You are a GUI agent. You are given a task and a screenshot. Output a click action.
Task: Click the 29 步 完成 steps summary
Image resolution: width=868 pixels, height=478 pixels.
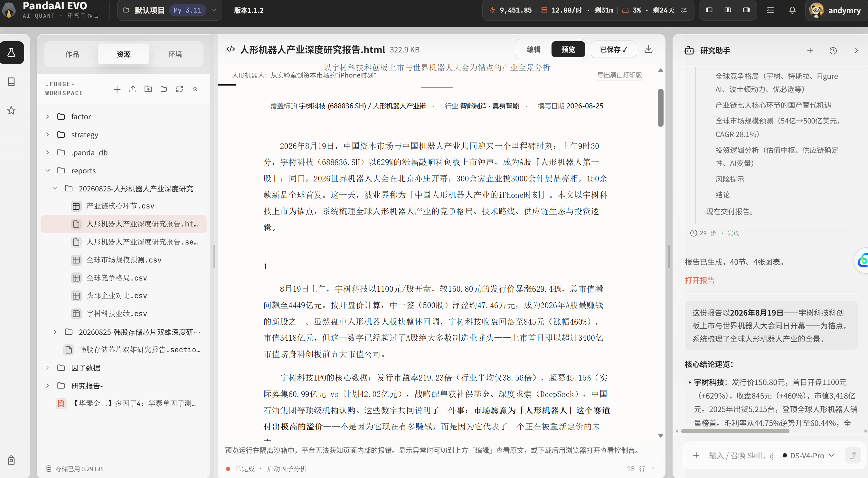coord(714,233)
